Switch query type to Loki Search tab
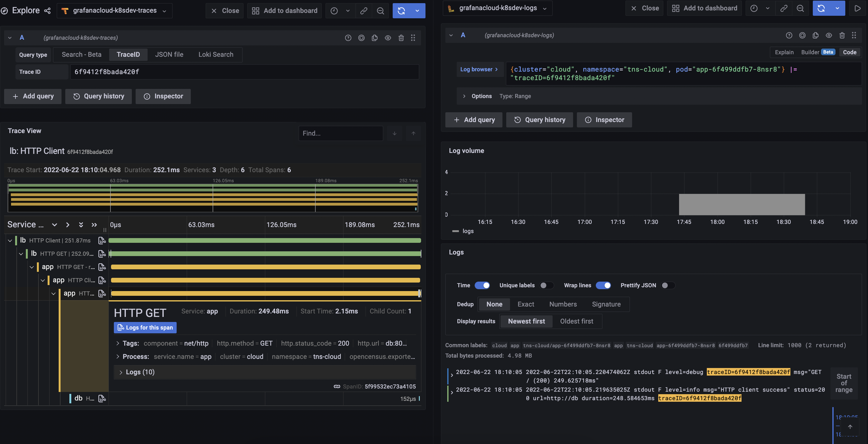 [x=216, y=55]
